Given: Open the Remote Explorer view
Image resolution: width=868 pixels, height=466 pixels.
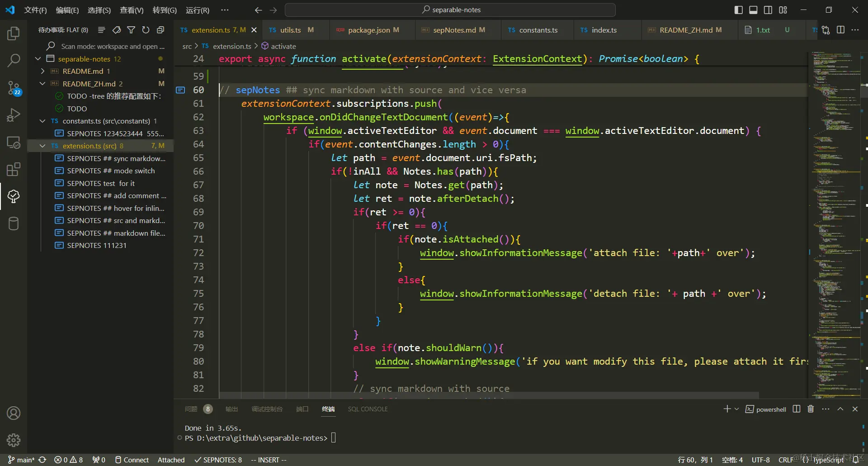Looking at the screenshot, I should [14, 142].
